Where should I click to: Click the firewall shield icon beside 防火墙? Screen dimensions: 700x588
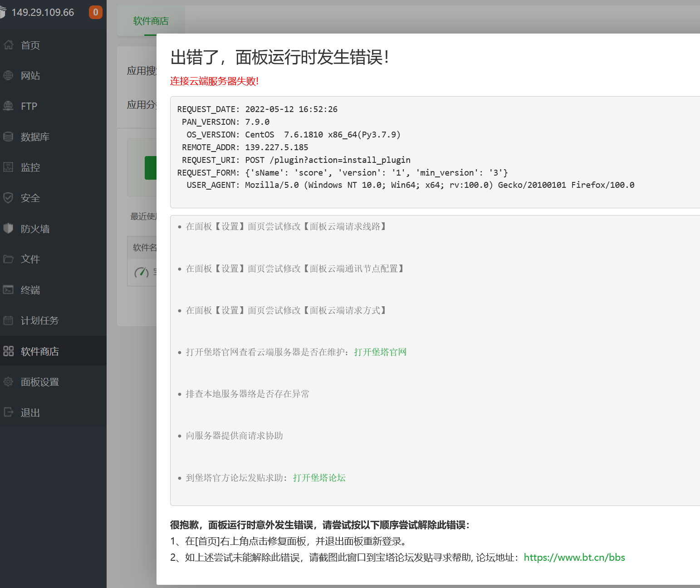(x=8, y=228)
